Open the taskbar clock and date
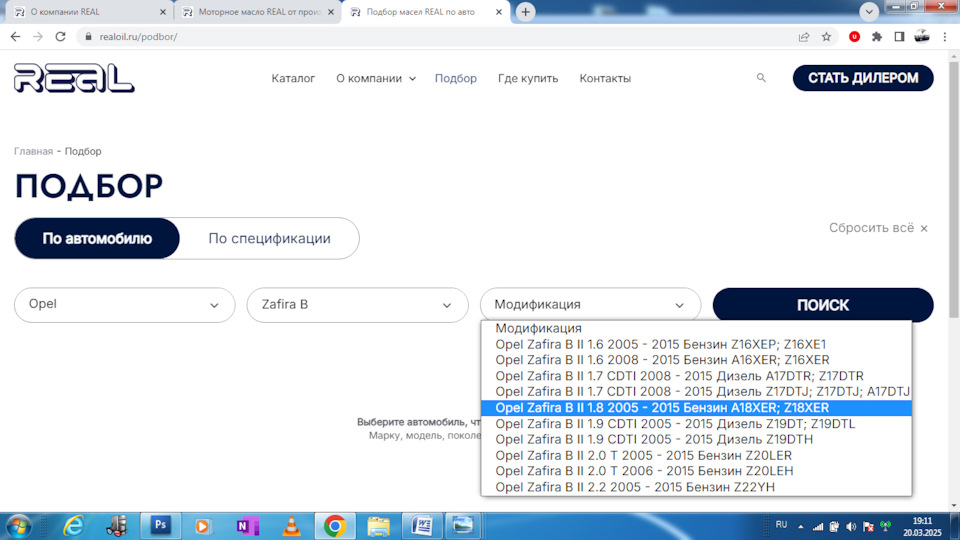Screen dimensions: 960x540 [x=921, y=527]
